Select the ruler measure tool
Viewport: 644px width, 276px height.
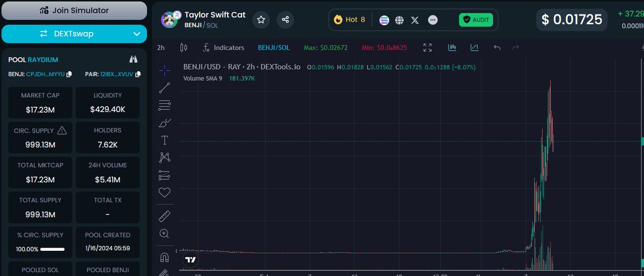pyautogui.click(x=165, y=216)
